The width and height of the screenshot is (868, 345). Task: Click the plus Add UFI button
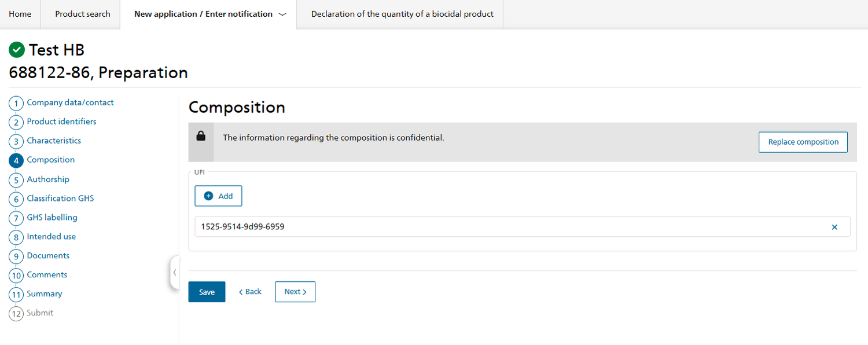[x=218, y=196]
